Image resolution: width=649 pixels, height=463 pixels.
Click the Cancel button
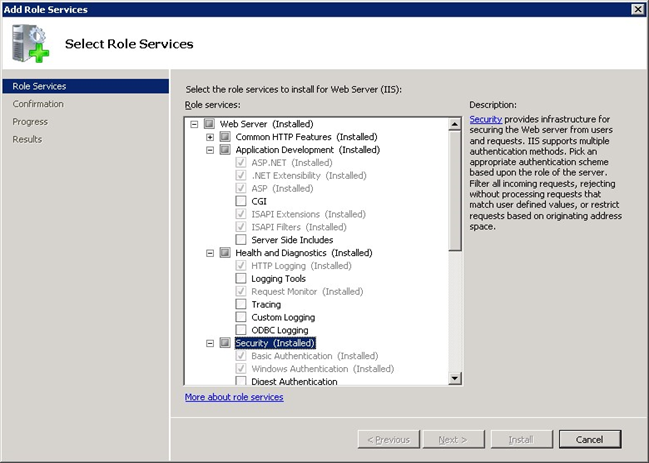click(590, 439)
